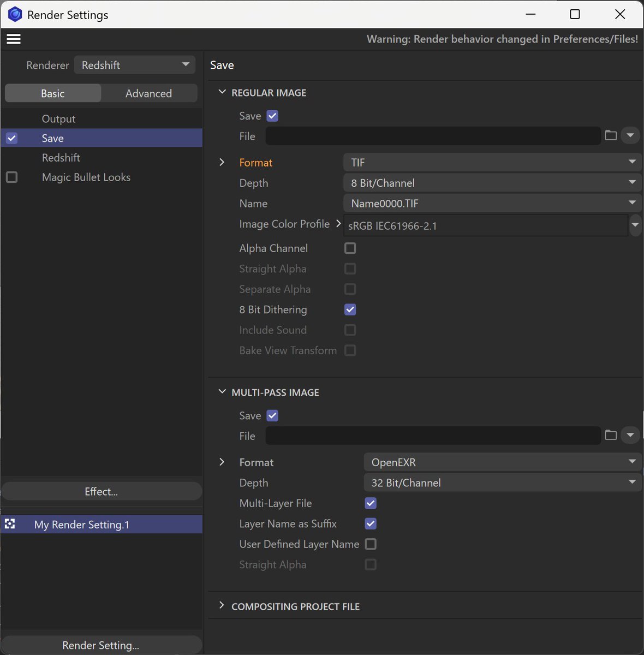The width and height of the screenshot is (644, 655).
Task: Click the Render Setting... button
Action: [102, 645]
